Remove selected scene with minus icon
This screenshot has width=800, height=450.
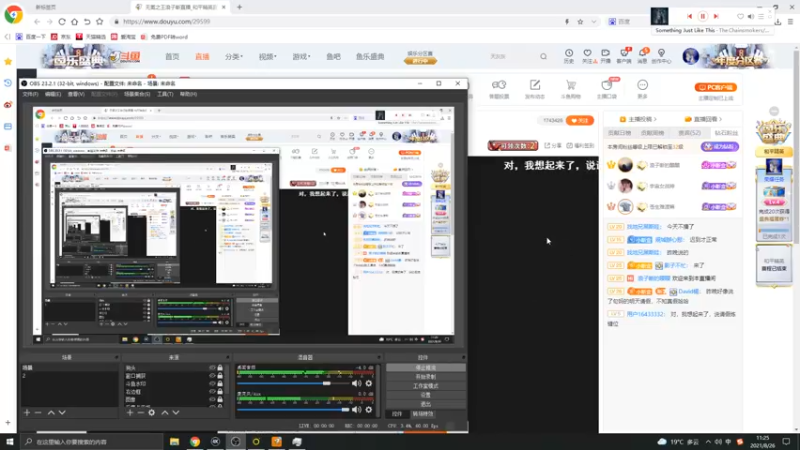click(38, 412)
